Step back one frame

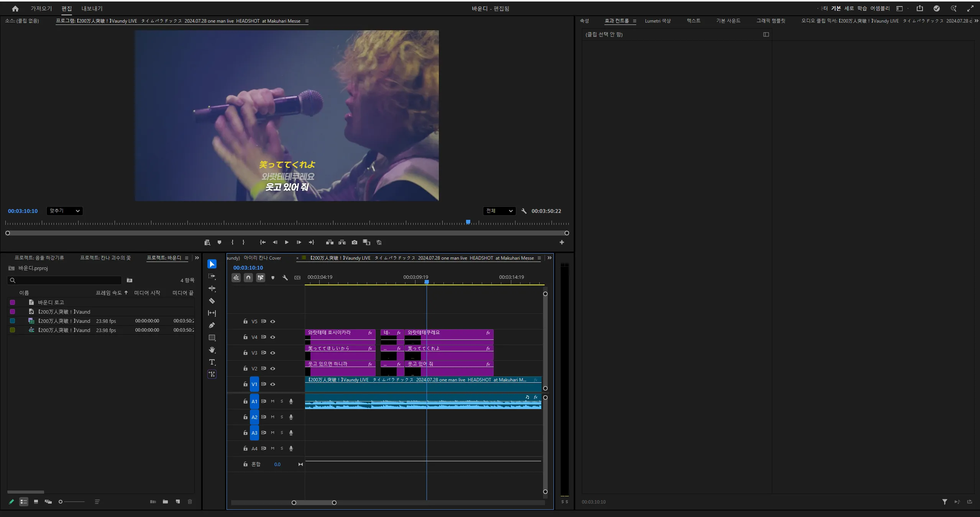pyautogui.click(x=275, y=242)
